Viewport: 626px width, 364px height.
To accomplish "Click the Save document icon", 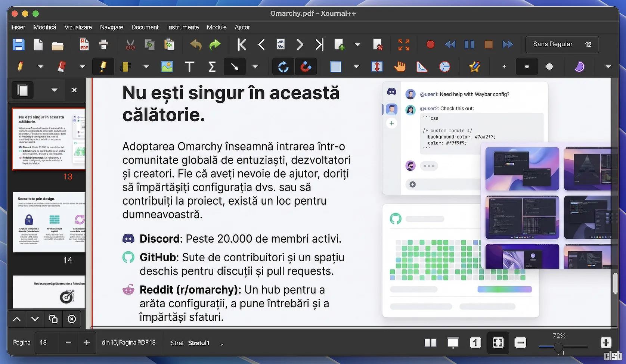I will pos(19,45).
